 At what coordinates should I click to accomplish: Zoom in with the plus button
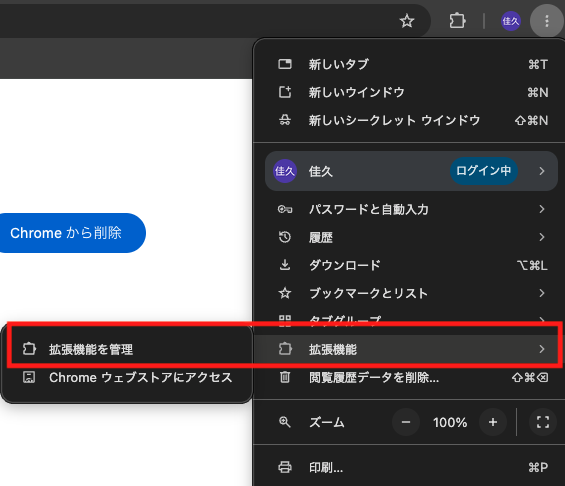tap(493, 422)
